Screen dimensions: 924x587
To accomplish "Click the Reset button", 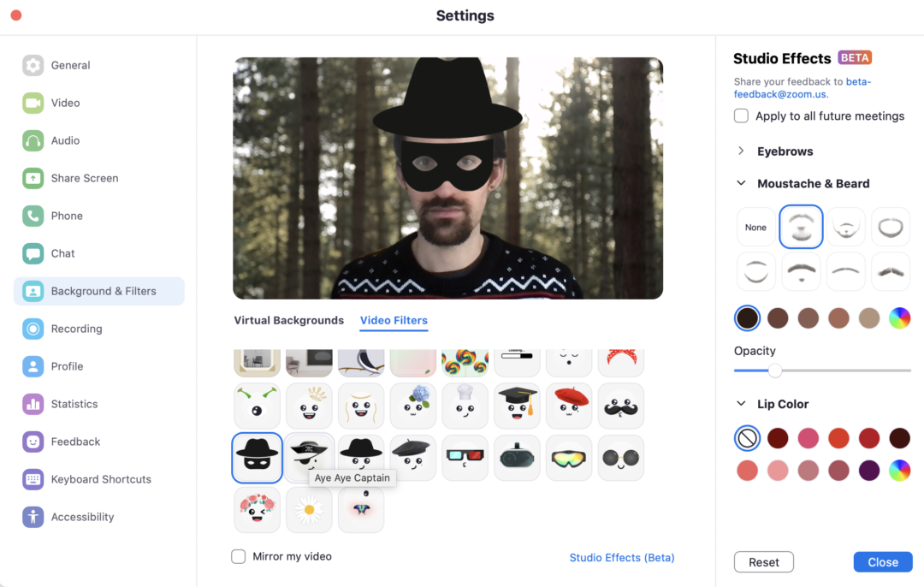I will point(763,562).
